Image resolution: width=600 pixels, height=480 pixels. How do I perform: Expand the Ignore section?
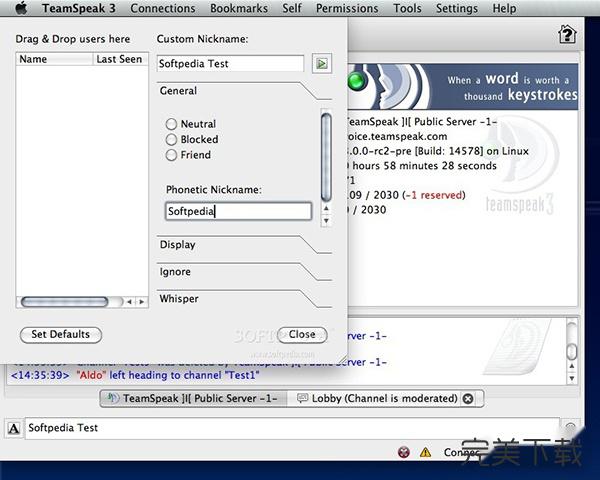244,272
